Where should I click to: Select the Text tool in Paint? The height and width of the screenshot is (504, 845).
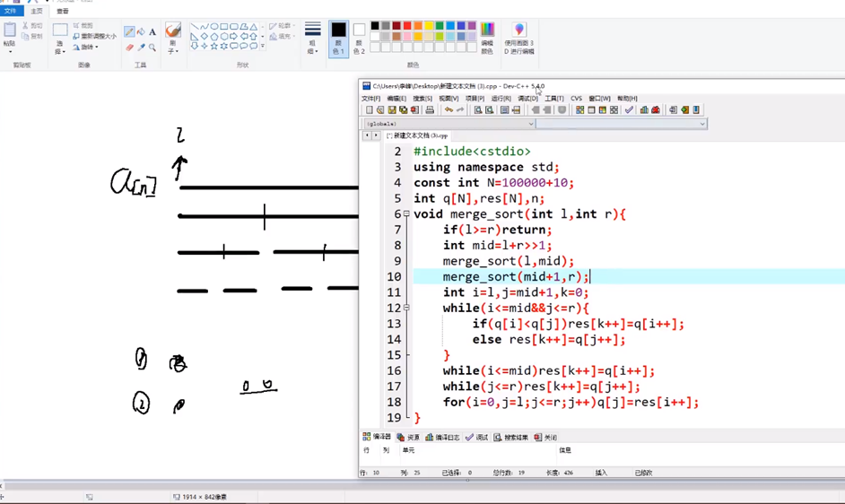pyautogui.click(x=152, y=31)
